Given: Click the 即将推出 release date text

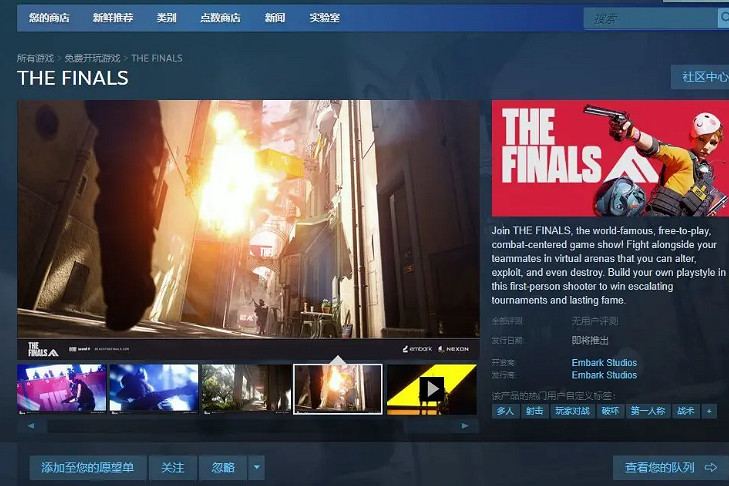Looking at the screenshot, I should pos(590,340).
